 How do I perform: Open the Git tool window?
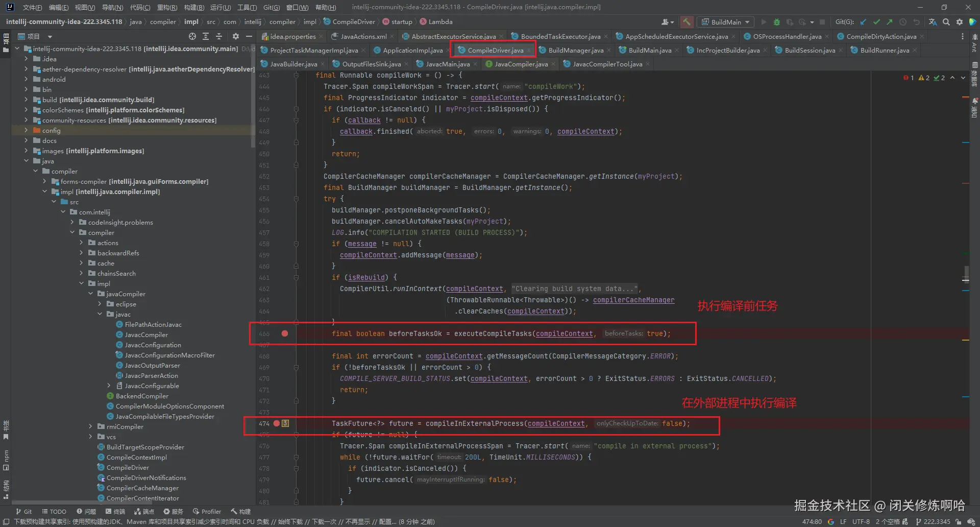[24, 511]
